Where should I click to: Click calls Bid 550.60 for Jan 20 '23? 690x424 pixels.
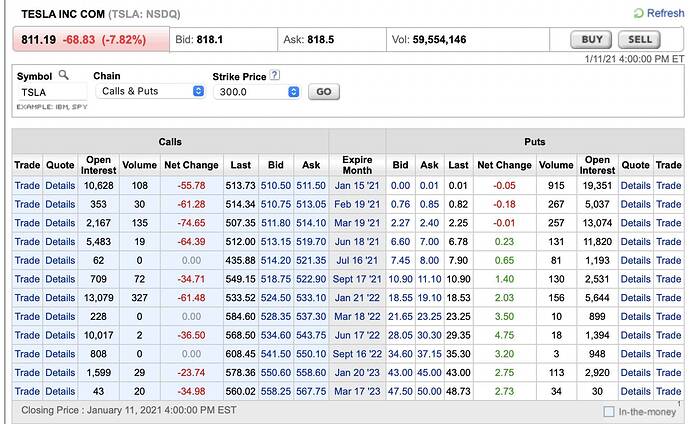click(x=276, y=373)
